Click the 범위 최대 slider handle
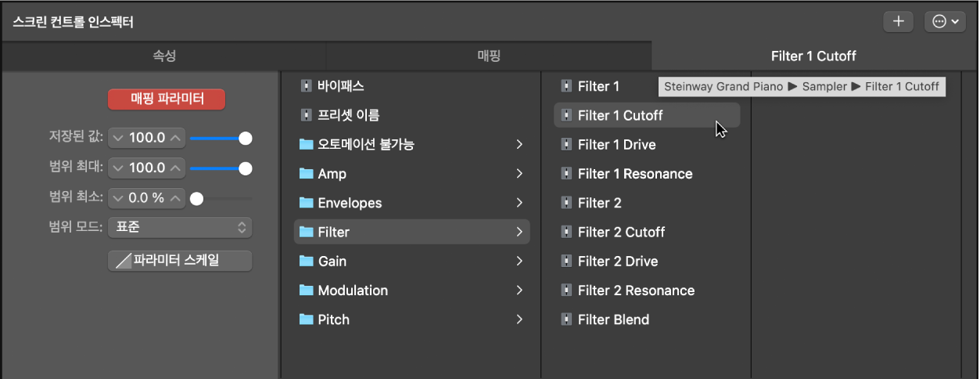Screen dimensions: 980x379 245,168
